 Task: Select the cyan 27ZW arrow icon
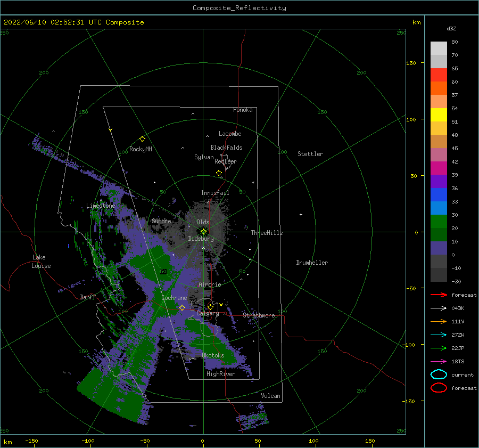[439, 335]
